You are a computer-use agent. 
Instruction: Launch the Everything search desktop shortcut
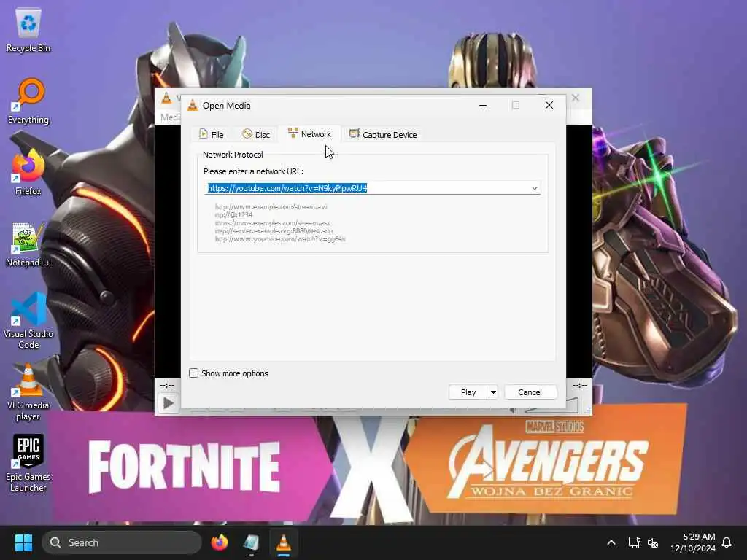coord(28,101)
